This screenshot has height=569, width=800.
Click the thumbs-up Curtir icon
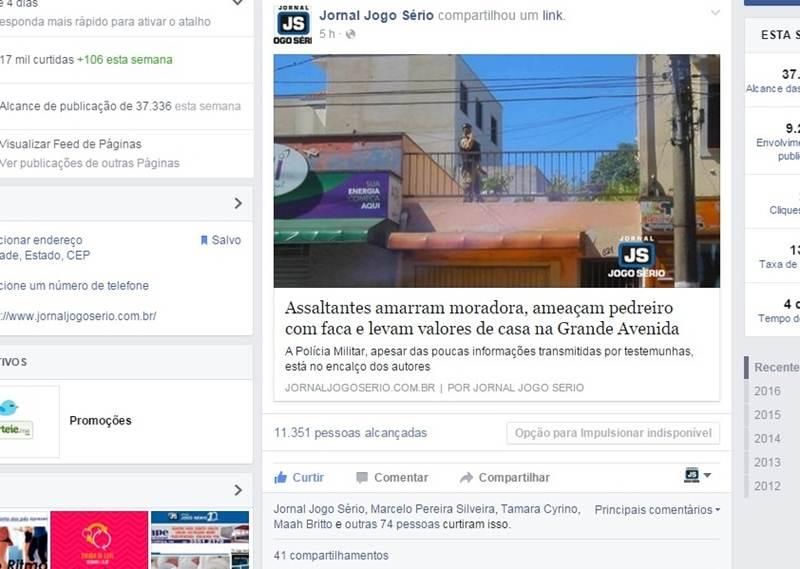pos(281,477)
